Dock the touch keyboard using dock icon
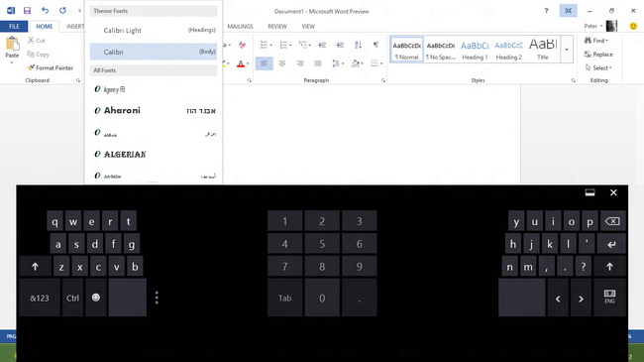The width and height of the screenshot is (644, 362). 590,192
